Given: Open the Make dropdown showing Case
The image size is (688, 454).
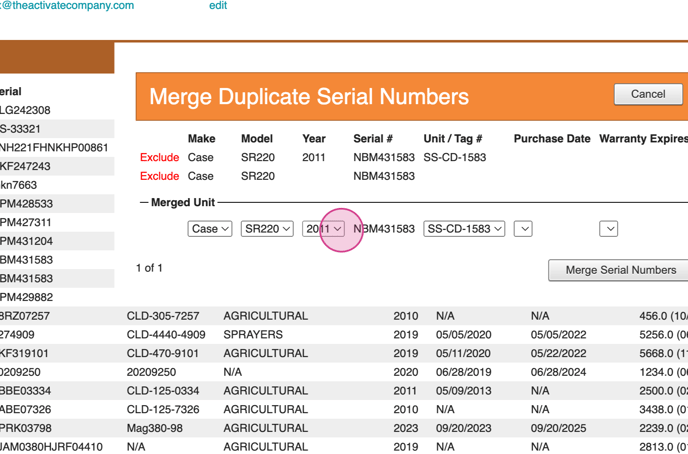Looking at the screenshot, I should click(210, 229).
